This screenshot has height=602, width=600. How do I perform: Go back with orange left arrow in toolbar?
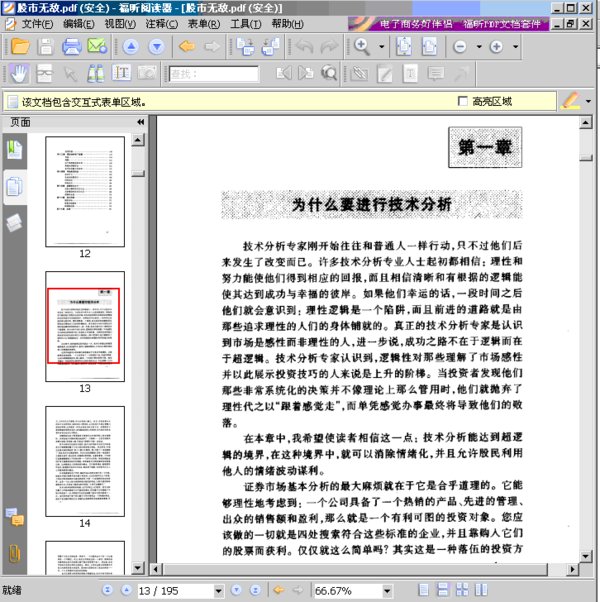(187, 47)
